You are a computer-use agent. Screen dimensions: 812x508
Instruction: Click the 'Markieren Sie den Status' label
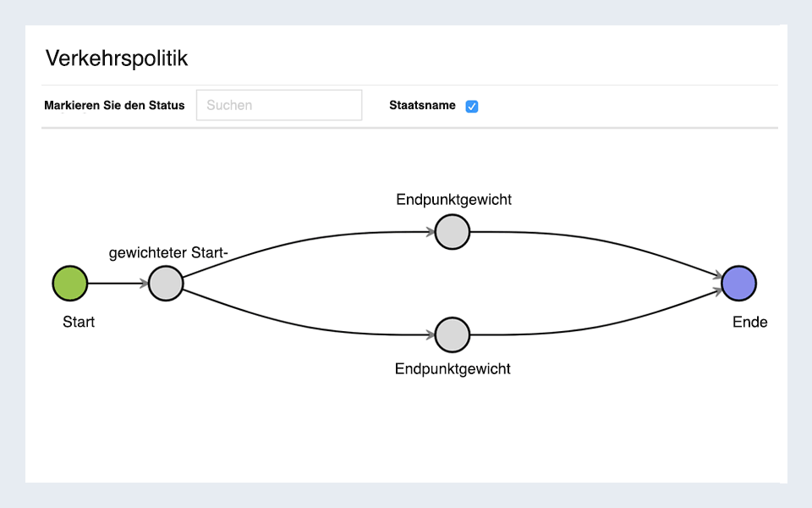[114, 106]
